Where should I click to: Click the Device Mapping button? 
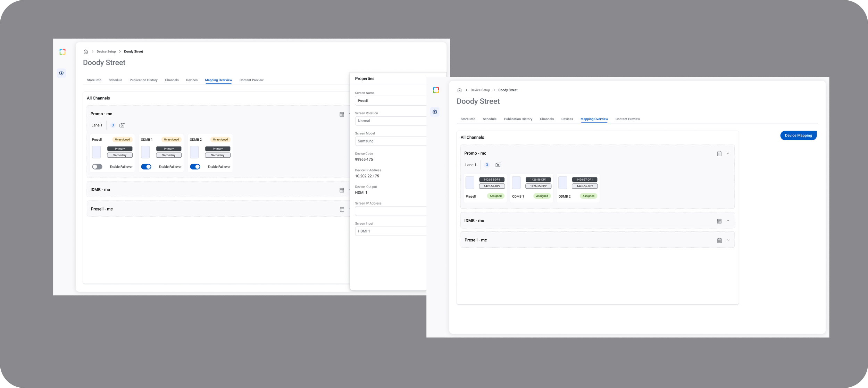[x=798, y=135]
